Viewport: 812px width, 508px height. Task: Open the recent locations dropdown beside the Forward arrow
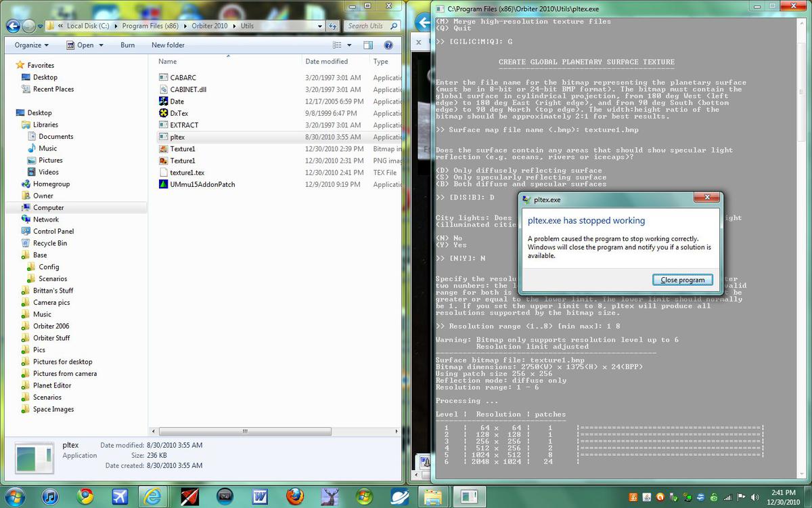click(40, 26)
